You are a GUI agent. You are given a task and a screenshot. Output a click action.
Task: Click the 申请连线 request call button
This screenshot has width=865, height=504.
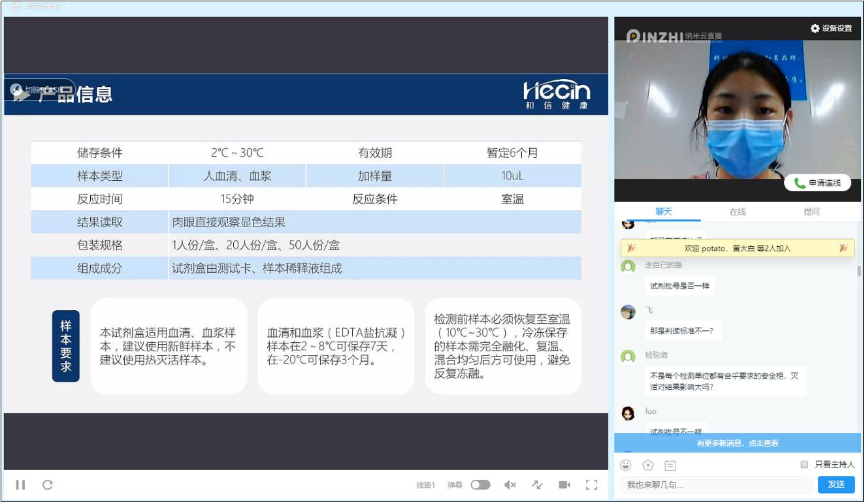tap(818, 183)
